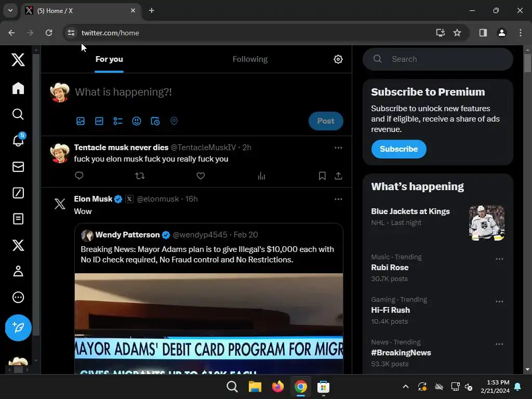Open Windows taskbar Search

point(232,387)
